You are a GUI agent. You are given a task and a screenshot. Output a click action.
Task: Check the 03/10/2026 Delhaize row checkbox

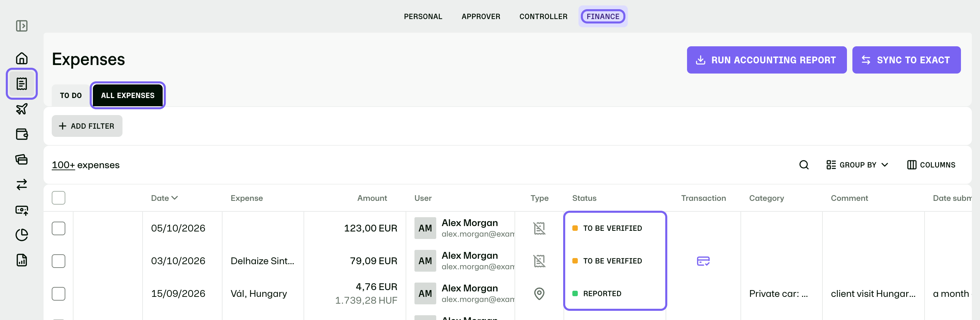tap(59, 261)
